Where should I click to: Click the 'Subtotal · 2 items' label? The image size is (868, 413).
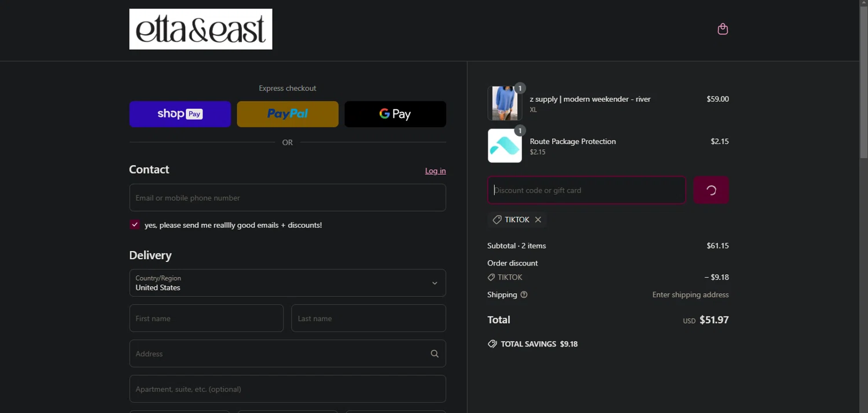(517, 246)
